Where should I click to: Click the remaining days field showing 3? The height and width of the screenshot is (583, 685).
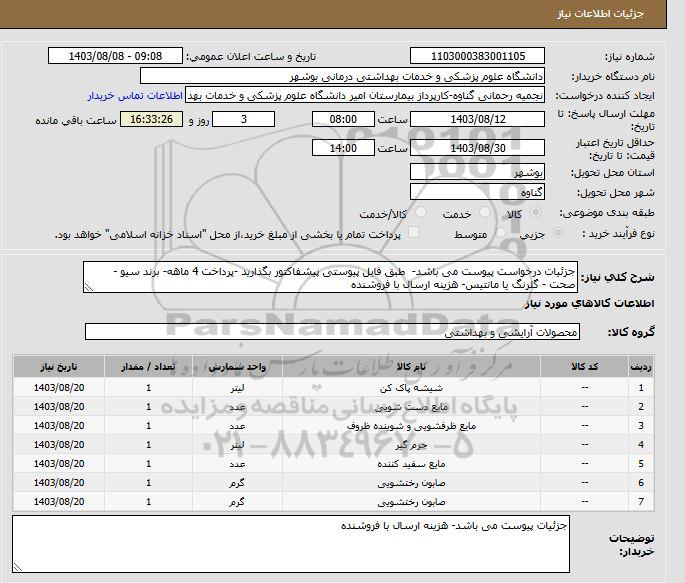point(243,119)
